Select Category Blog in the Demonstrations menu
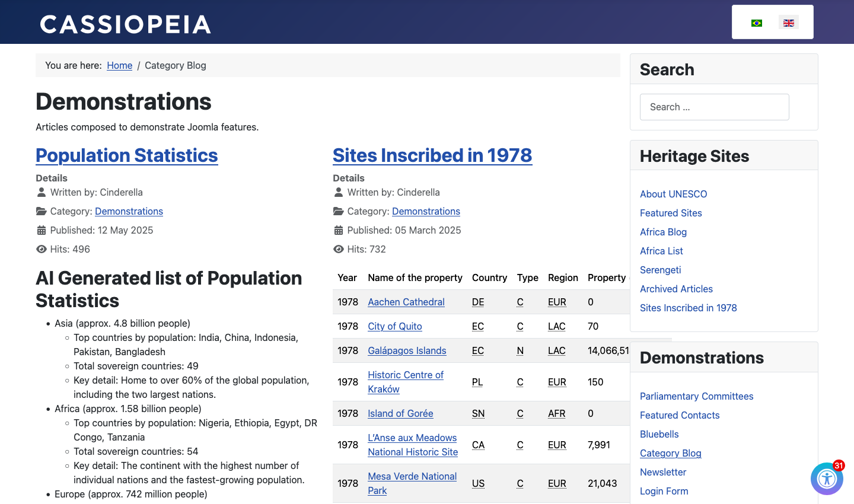 tap(670, 453)
